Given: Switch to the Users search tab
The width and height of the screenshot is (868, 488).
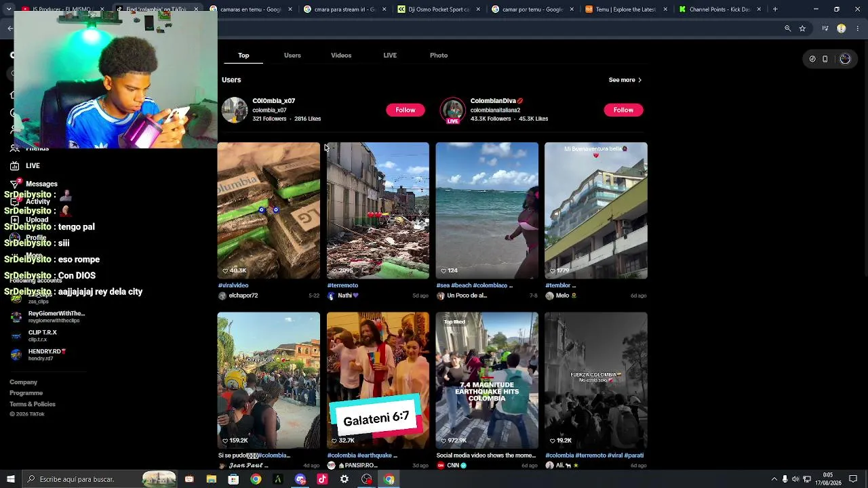Looking at the screenshot, I should coord(292,56).
